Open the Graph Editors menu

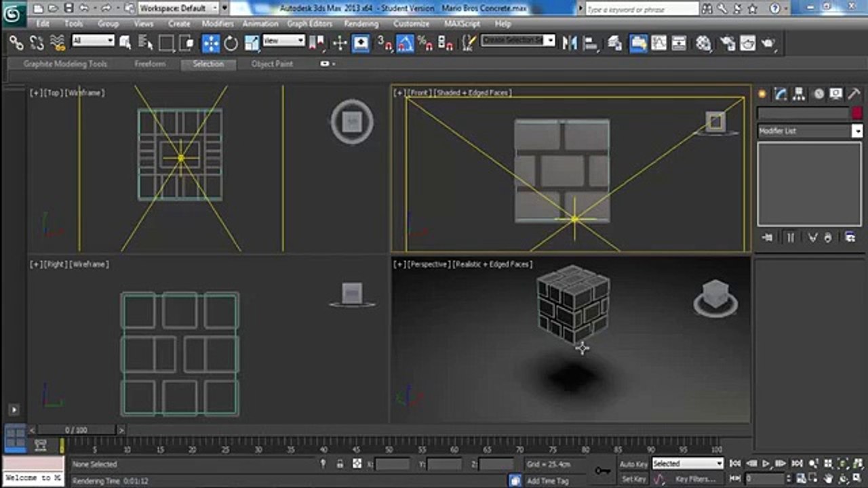(x=310, y=24)
